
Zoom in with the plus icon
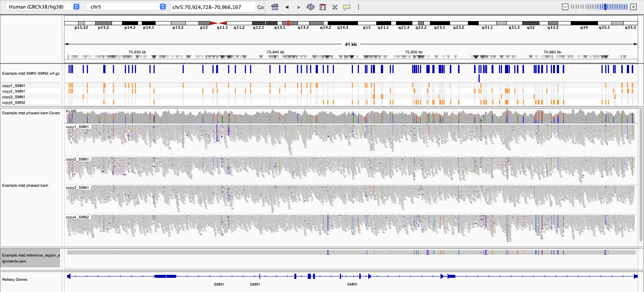point(633,7)
